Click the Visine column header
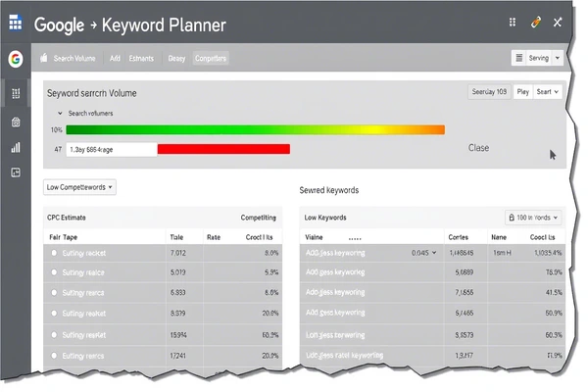The height and width of the screenshot is (392, 588). pos(314,237)
